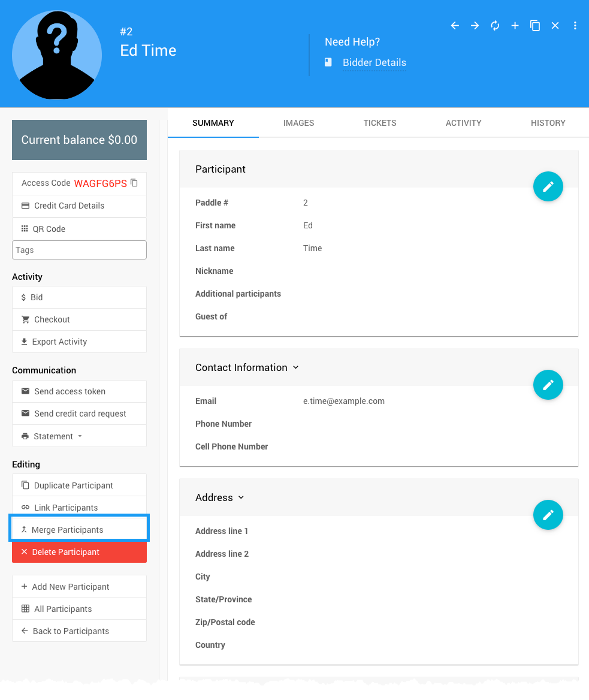
Task: Open the History tab
Action: [548, 123]
